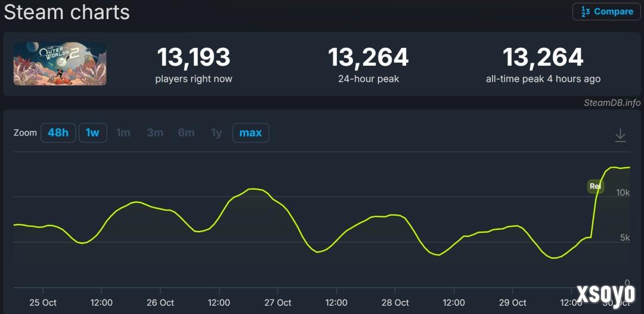Click the 26 Oct label on time axis
This screenshot has height=314, width=644.
click(160, 303)
